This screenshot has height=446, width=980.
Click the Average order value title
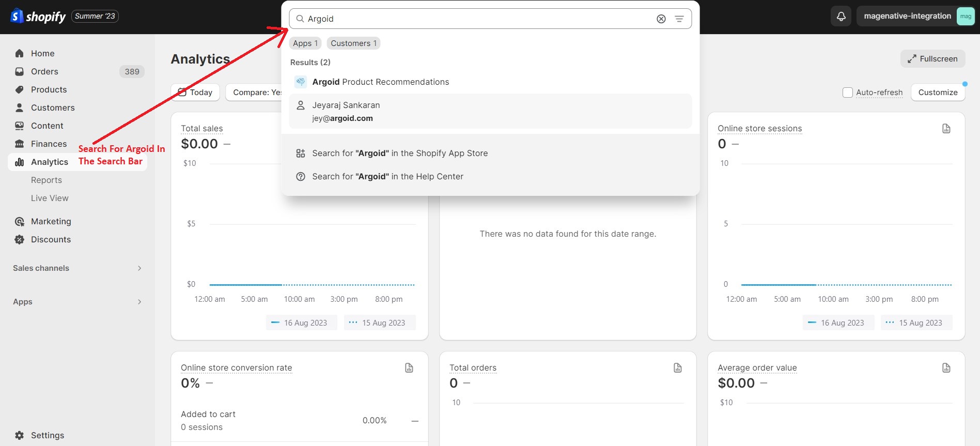(757, 367)
